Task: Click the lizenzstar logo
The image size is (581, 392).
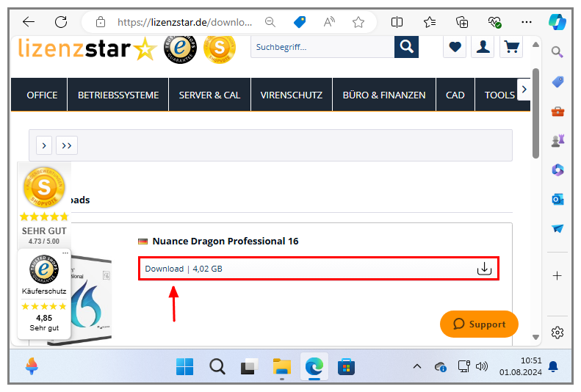Action: pos(87,48)
